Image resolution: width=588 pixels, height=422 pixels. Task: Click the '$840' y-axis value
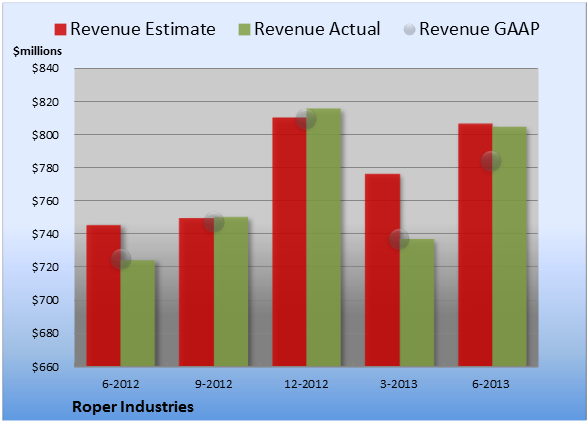(45, 68)
